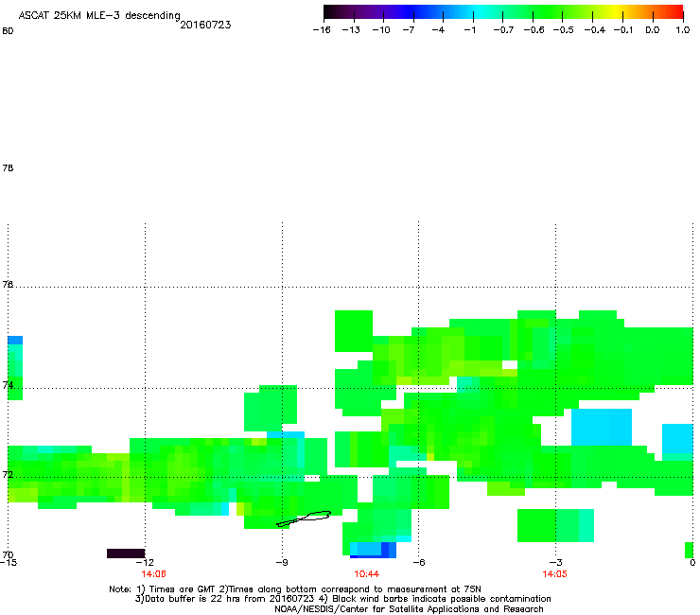
Task: Click the "-1" colorbar tick label
Action: point(469,30)
